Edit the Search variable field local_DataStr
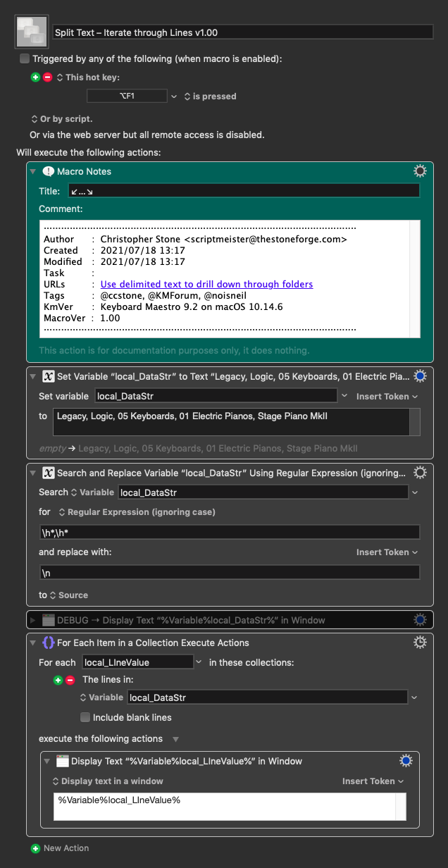Screen dimensions: 448x868 tap(263, 492)
